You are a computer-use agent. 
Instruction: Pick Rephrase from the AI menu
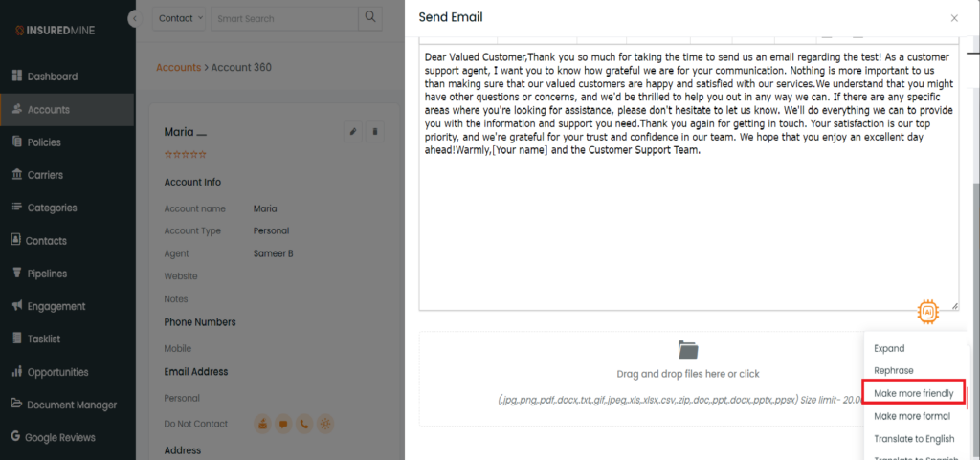click(893, 370)
